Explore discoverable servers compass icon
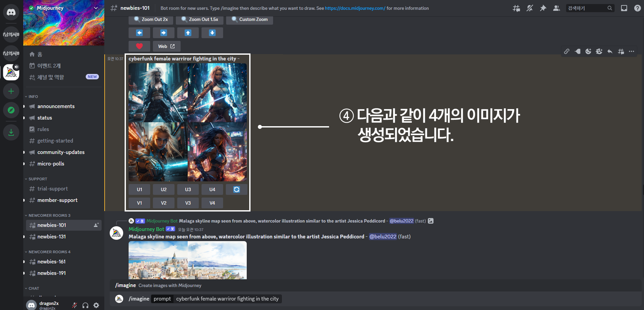Image resolution: width=644 pixels, height=310 pixels. tap(11, 110)
